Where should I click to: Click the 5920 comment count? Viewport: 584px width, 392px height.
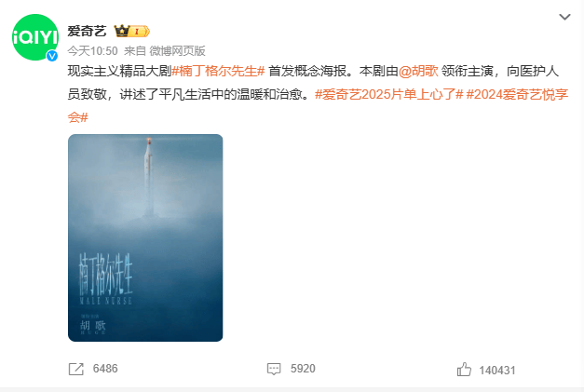click(x=303, y=369)
